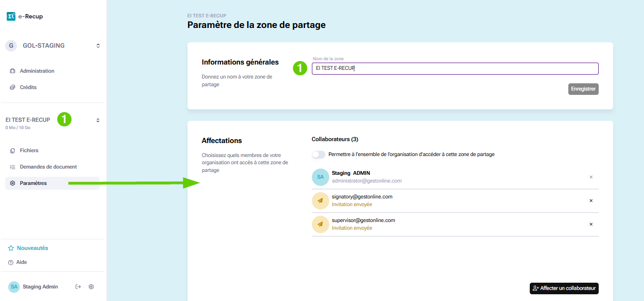Click the Nom de la zone input field
The height and width of the screenshot is (301, 644).
point(455,69)
